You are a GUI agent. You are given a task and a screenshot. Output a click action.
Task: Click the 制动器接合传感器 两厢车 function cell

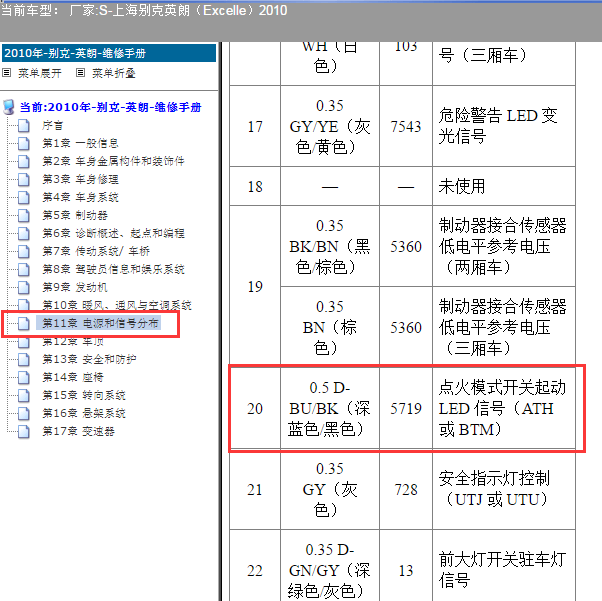[x=504, y=246]
